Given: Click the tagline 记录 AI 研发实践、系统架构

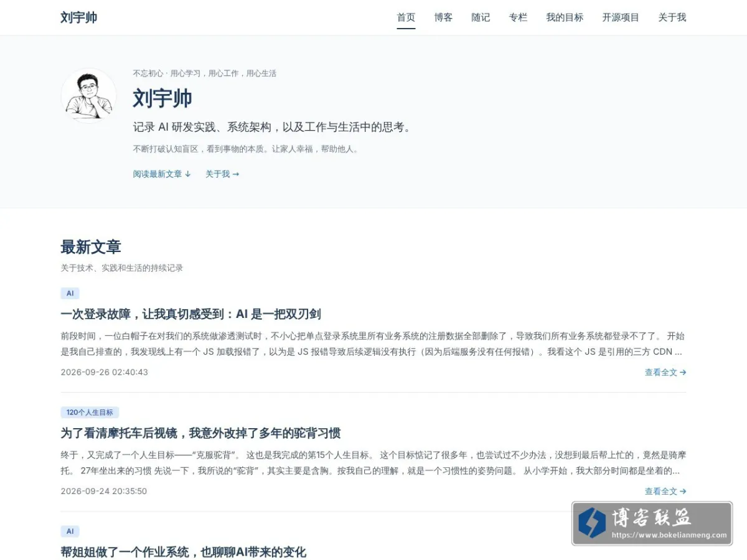Looking at the screenshot, I should [x=273, y=127].
